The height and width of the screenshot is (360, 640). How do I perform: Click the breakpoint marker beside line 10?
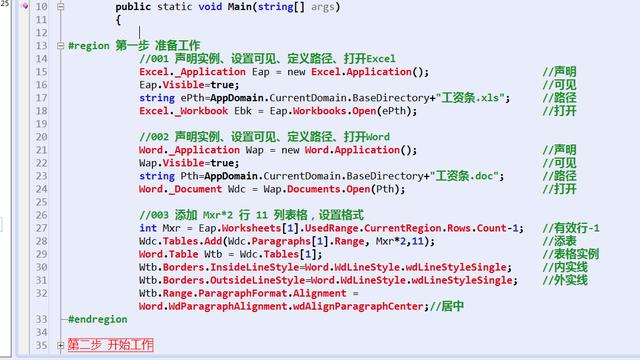click(24, 6)
